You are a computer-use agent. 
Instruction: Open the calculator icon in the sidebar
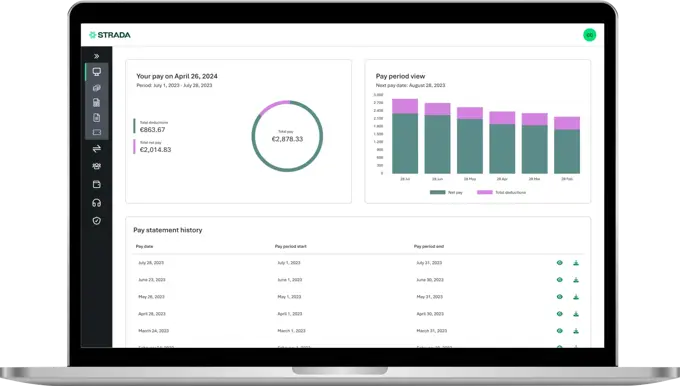pyautogui.click(x=97, y=102)
